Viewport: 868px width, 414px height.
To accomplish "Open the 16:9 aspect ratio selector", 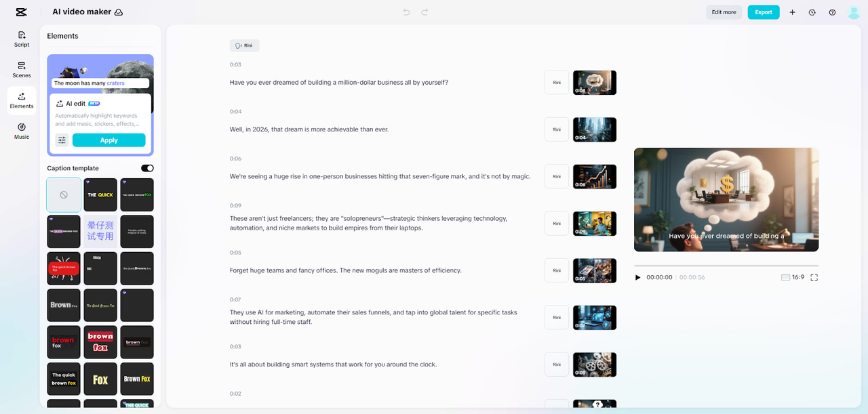I will click(x=793, y=277).
